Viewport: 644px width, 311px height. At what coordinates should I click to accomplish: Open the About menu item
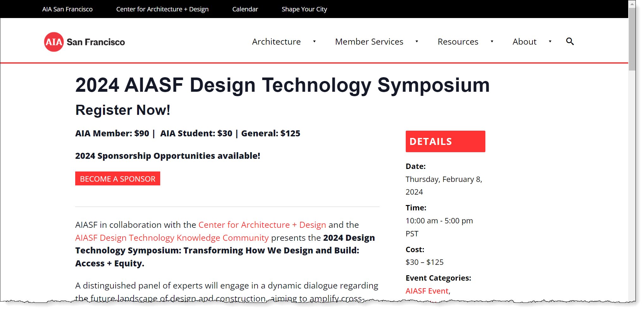[x=524, y=42]
